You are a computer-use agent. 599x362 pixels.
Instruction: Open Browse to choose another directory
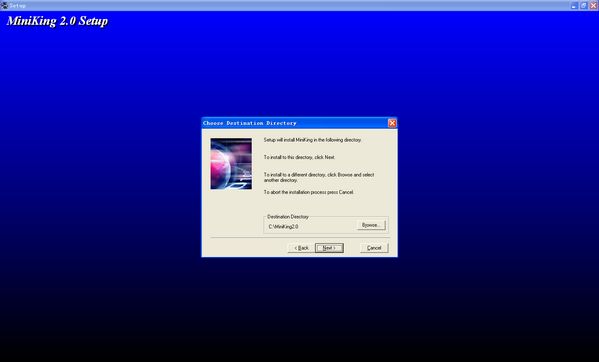371,225
